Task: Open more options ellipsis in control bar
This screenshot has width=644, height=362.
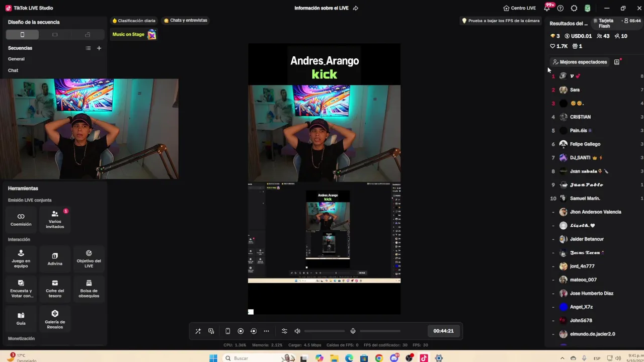Action: (267, 331)
